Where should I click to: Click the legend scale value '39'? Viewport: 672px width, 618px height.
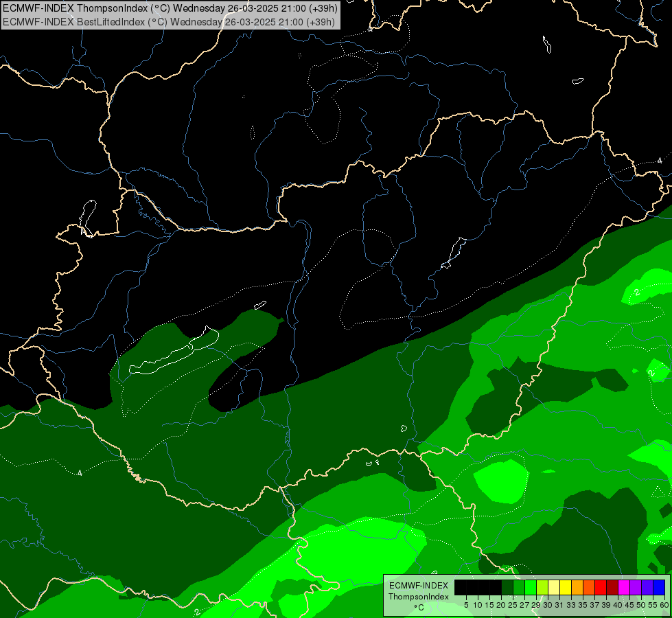[x=606, y=605]
